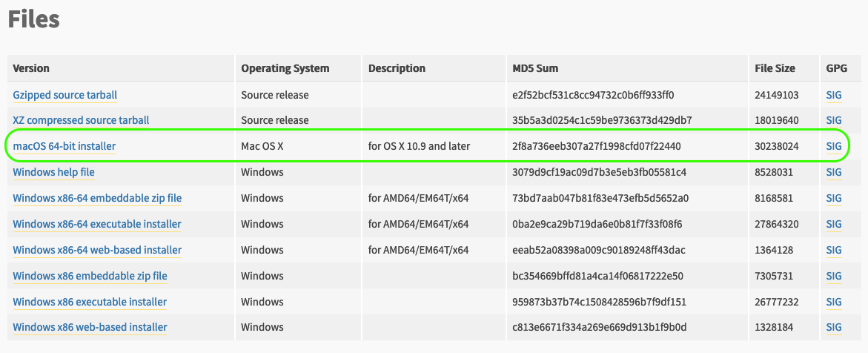Download Windows x86 embeddable zip file
This screenshot has height=353, width=868.
click(90, 276)
